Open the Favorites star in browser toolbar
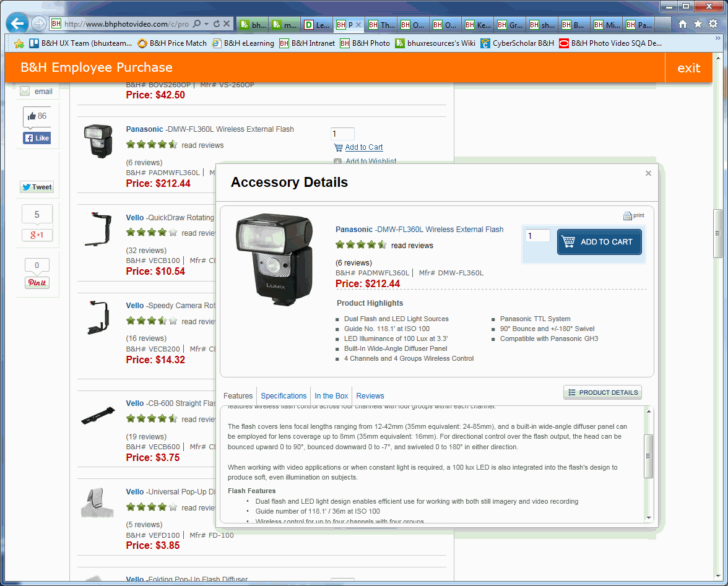Image resolution: width=728 pixels, height=586 pixels. (698, 24)
